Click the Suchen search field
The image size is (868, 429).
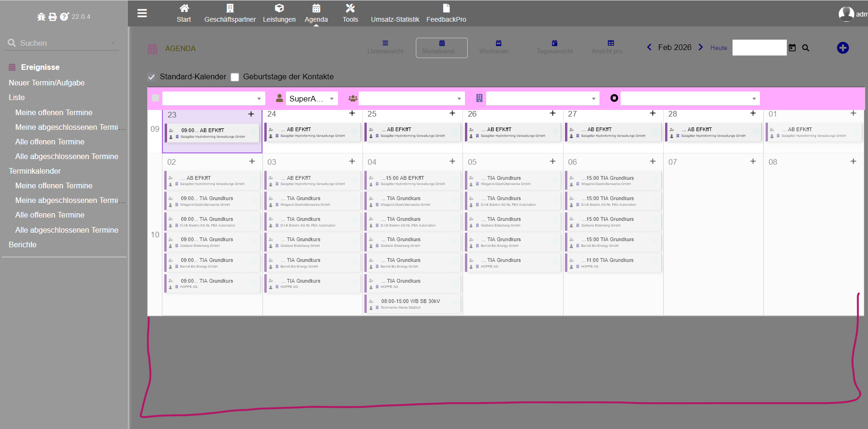pos(61,43)
